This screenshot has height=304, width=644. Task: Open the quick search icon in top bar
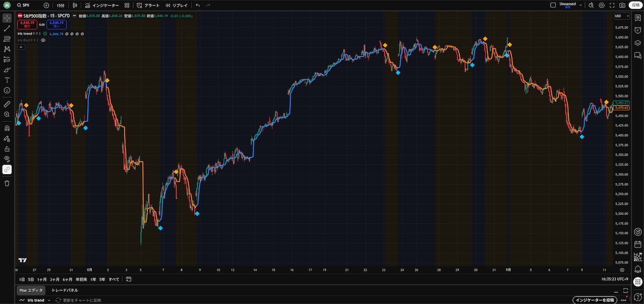591,5
